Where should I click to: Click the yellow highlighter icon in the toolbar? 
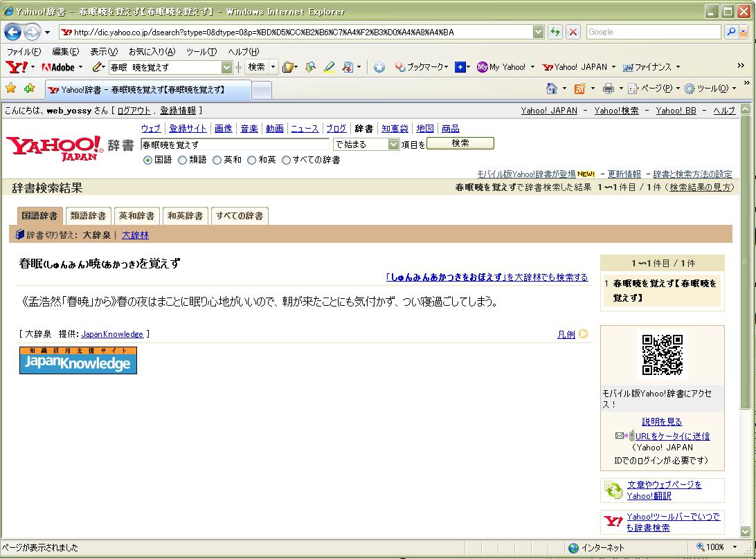pyautogui.click(x=330, y=67)
